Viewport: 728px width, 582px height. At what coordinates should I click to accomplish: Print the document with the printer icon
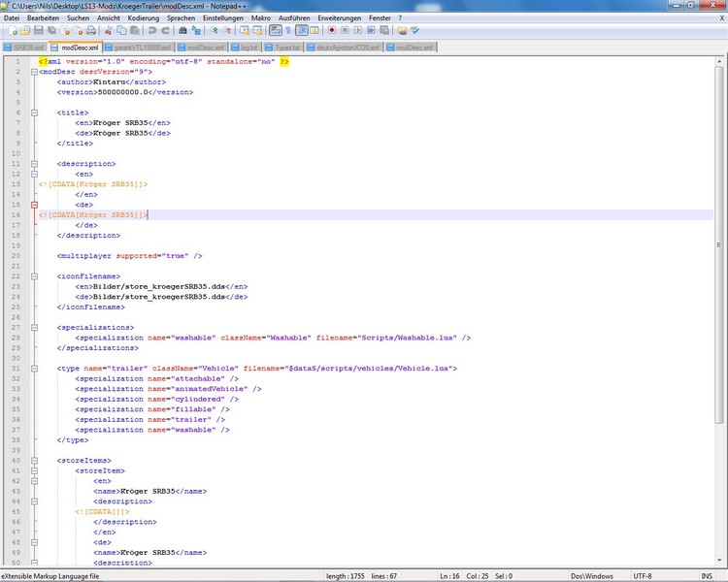point(91,31)
